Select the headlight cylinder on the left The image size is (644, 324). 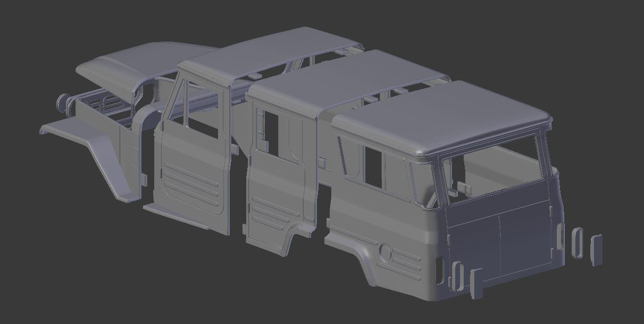64,102
